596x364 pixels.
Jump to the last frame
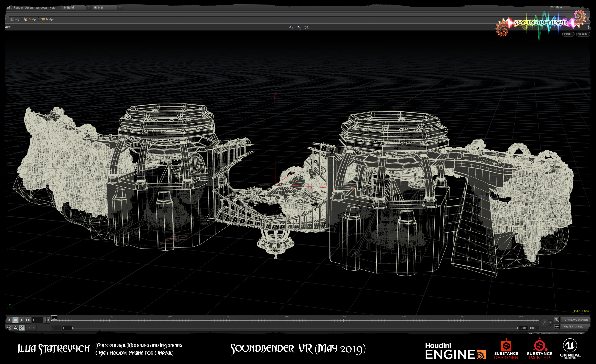tap(28, 320)
